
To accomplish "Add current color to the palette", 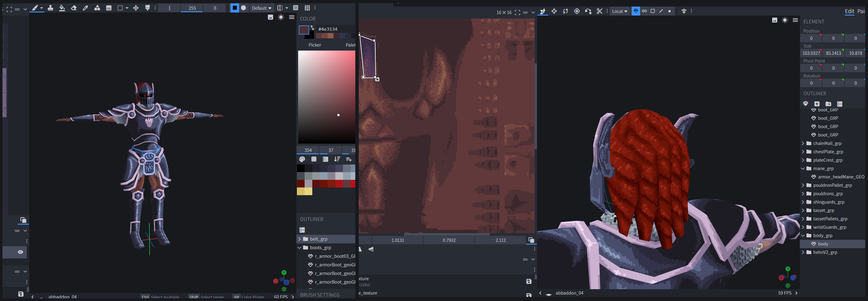I will pyautogui.click(x=349, y=159).
